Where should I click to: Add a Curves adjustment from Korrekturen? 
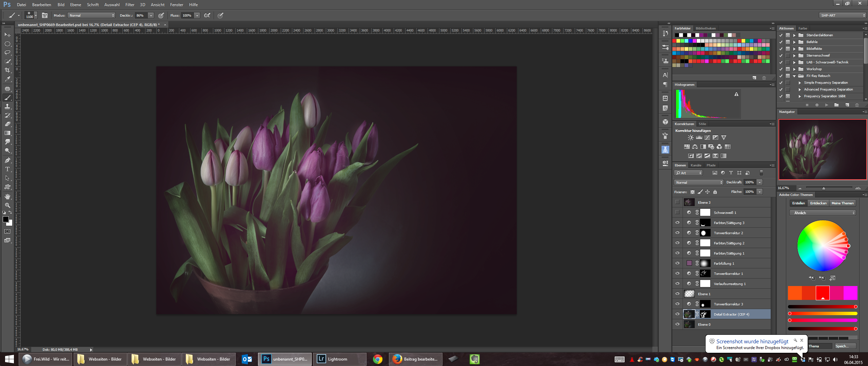(x=707, y=138)
